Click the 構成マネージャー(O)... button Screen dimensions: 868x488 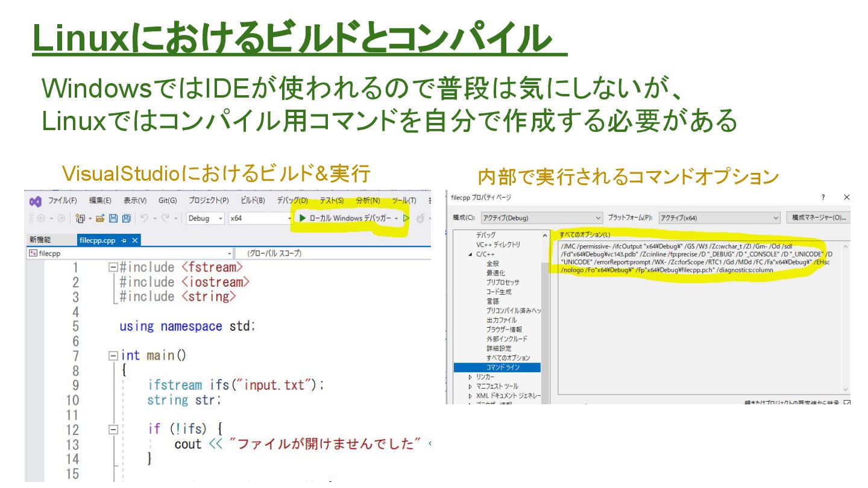point(819,217)
